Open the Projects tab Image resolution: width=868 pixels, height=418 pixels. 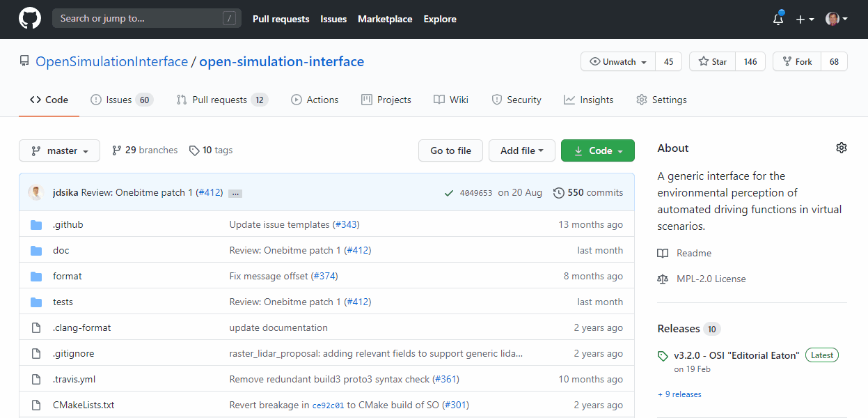coord(386,100)
